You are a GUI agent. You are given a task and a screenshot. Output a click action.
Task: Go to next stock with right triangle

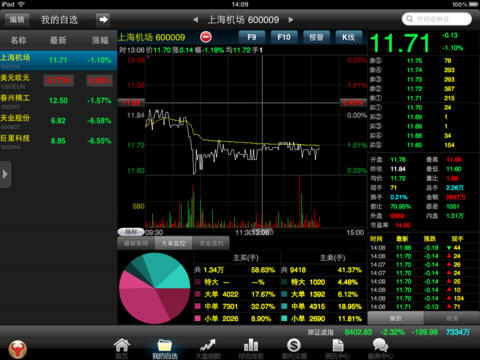coord(291,20)
